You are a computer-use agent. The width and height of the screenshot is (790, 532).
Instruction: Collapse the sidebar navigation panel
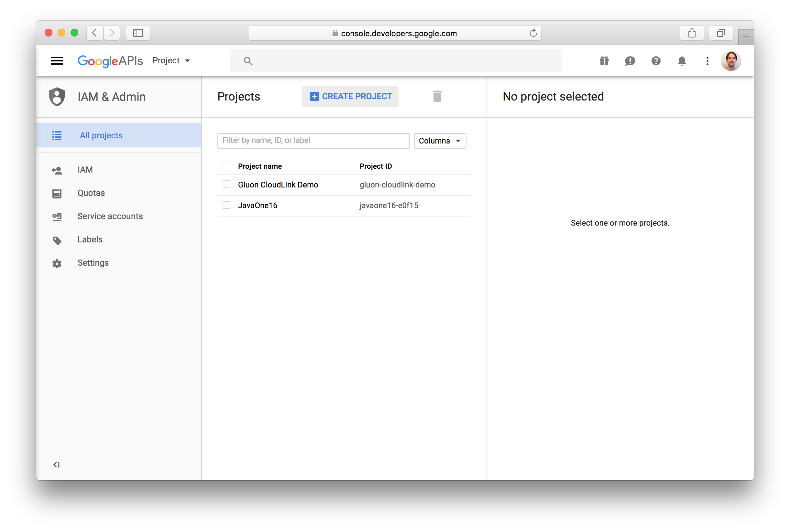pyautogui.click(x=56, y=464)
